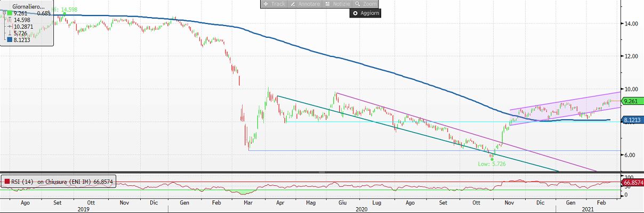The height and width of the screenshot is (213, 644).
Task: Click the blue 8.1213 axis price tag
Action: click(632, 120)
